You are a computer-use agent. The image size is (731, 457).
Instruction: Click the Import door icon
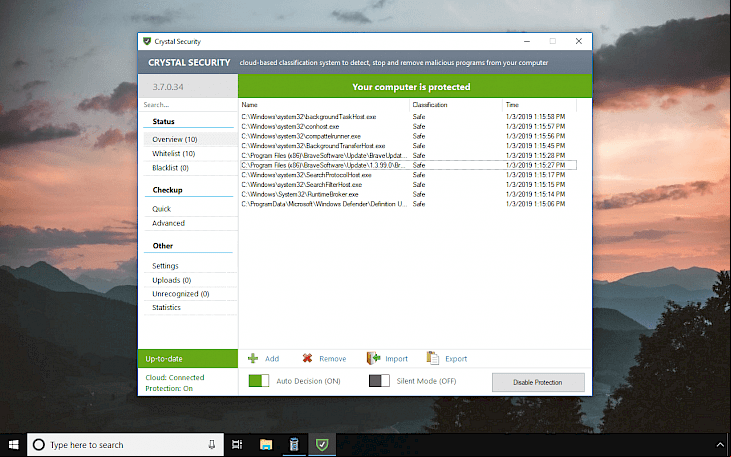[x=373, y=358]
